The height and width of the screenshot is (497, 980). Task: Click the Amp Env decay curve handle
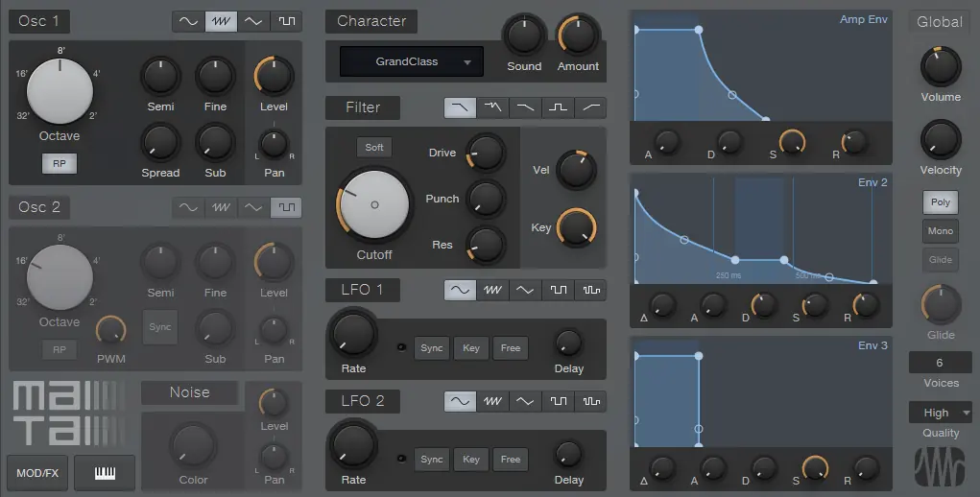pyautogui.click(x=731, y=95)
